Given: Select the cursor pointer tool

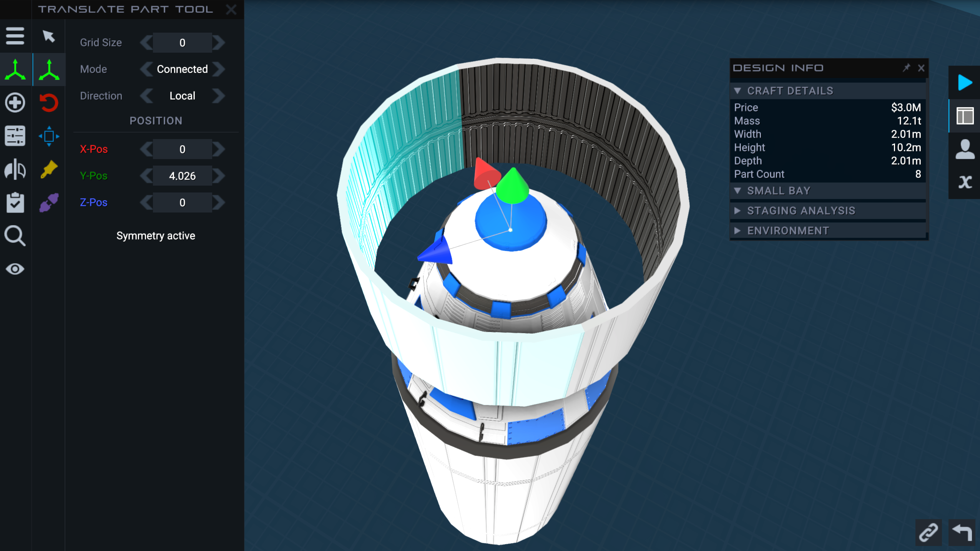Looking at the screenshot, I should coord(48,36).
